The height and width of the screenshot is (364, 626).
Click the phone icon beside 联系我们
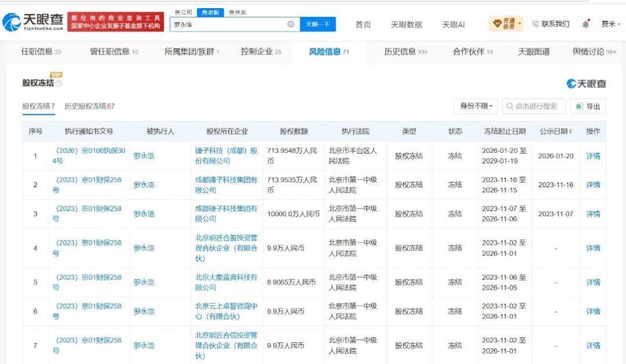click(x=536, y=24)
